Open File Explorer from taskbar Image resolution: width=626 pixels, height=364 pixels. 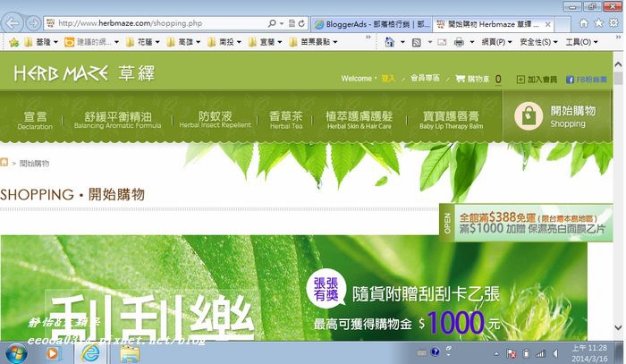click(x=130, y=354)
